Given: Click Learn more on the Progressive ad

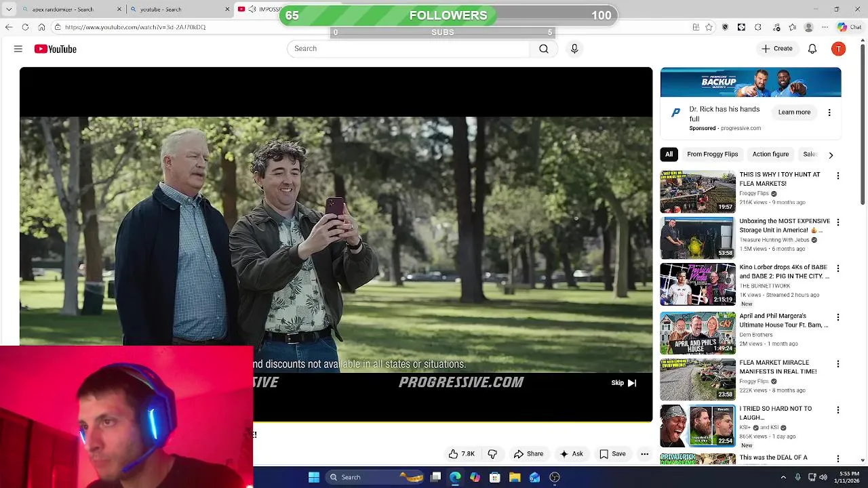Looking at the screenshot, I should tap(794, 113).
